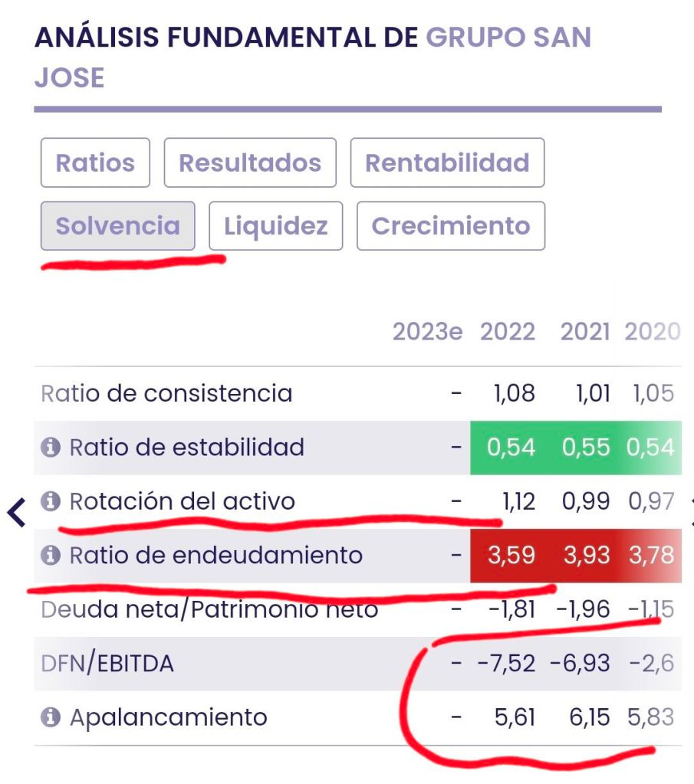Click green 0,54 cell for 2022
The height and width of the screenshot is (784, 694).
pyautogui.click(x=511, y=448)
